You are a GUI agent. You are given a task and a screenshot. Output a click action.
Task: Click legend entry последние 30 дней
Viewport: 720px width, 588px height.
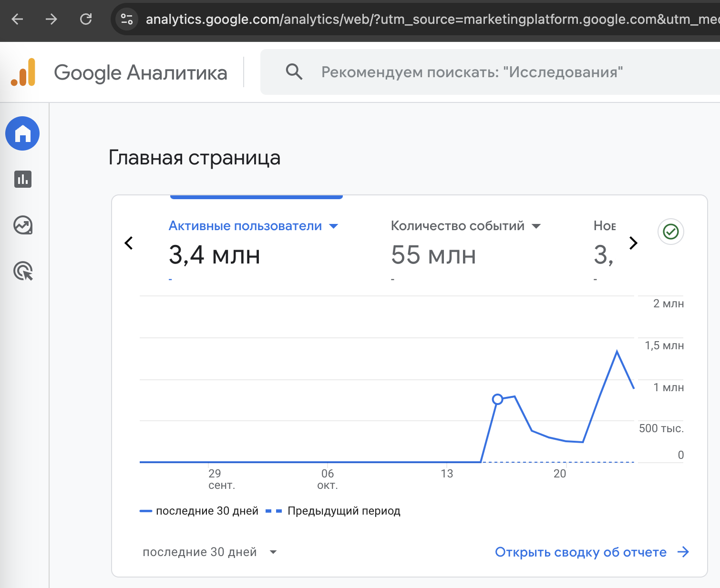point(199,511)
